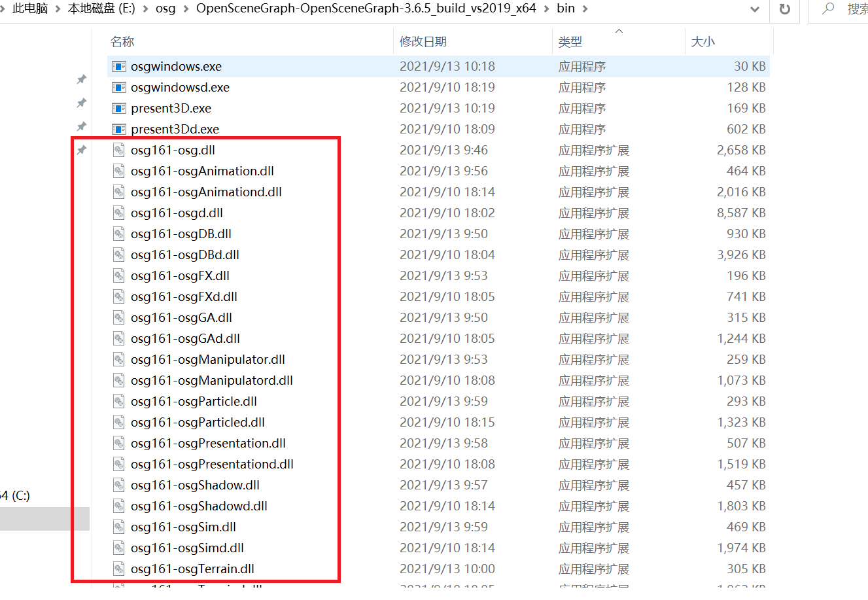Sort files by the 名称 column header
Image resolution: width=868 pixels, height=600 pixels.
pos(122,41)
